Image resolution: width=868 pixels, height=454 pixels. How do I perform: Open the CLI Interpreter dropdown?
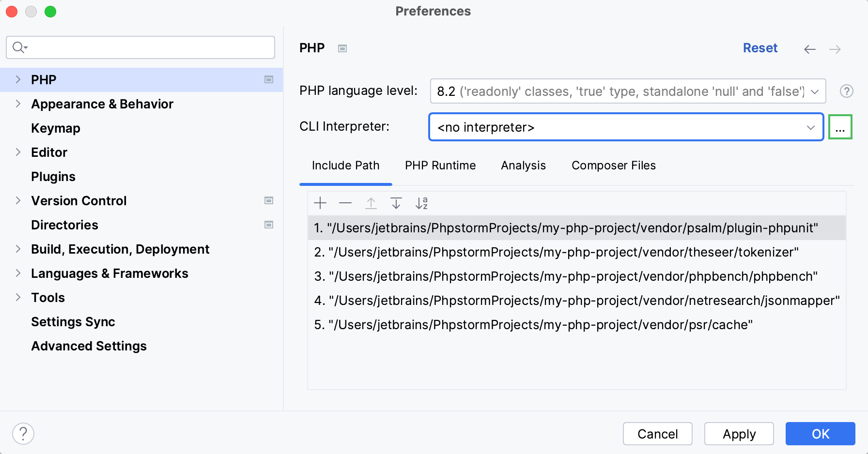pos(810,127)
